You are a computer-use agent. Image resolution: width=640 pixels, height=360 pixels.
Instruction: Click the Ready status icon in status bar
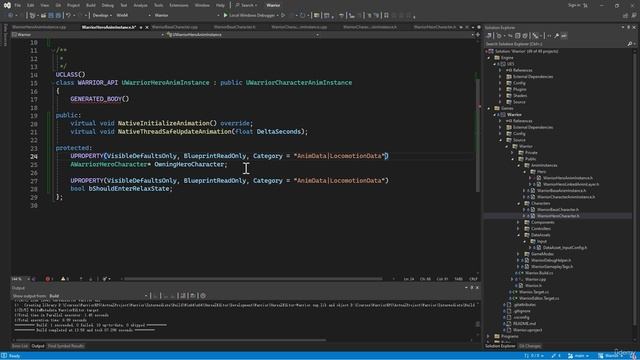[4, 356]
